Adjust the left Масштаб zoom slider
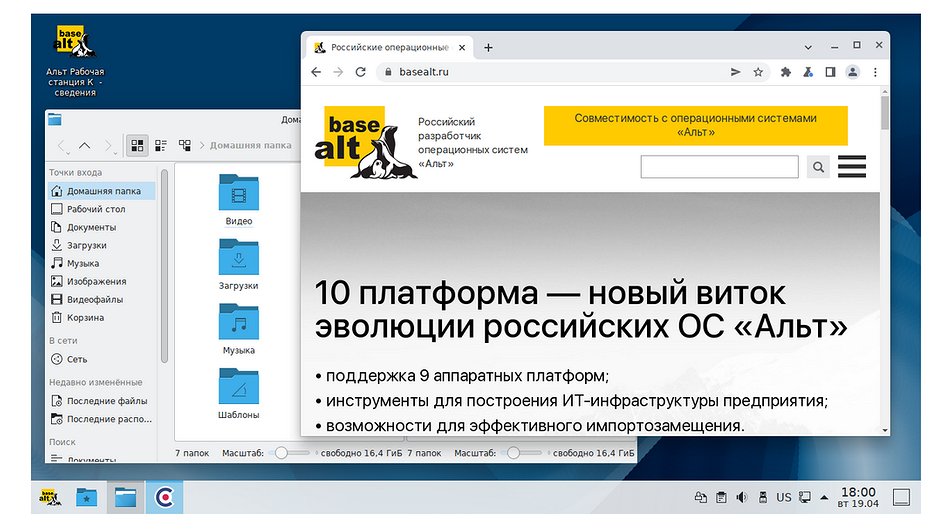 [290, 453]
